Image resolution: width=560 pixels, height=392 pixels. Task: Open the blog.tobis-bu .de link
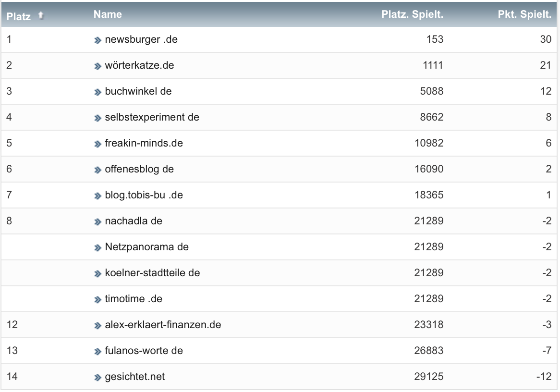[x=144, y=195]
